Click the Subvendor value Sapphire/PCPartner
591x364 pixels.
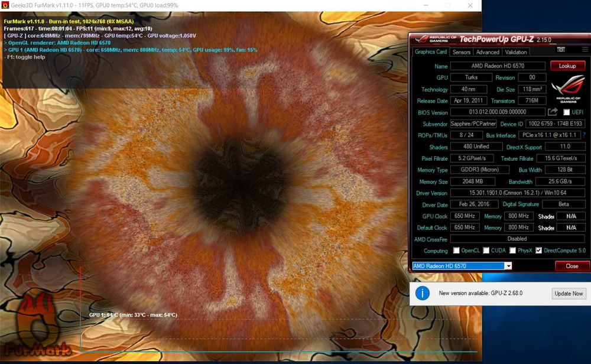473,123
